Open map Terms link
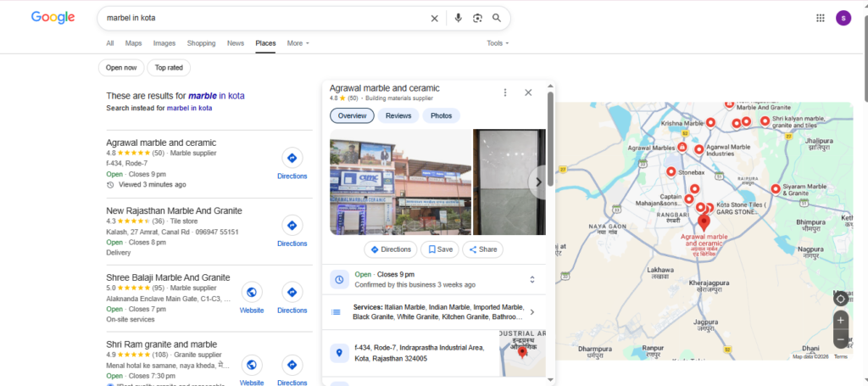 point(840,356)
